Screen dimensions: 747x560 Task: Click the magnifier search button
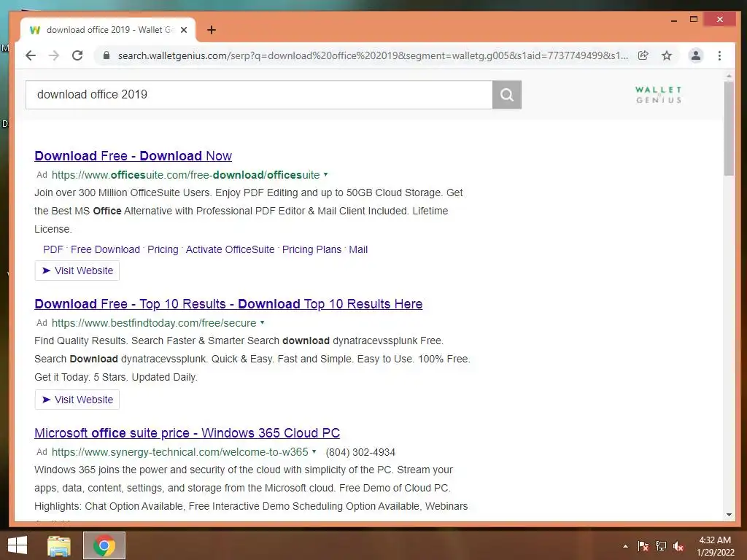[507, 95]
